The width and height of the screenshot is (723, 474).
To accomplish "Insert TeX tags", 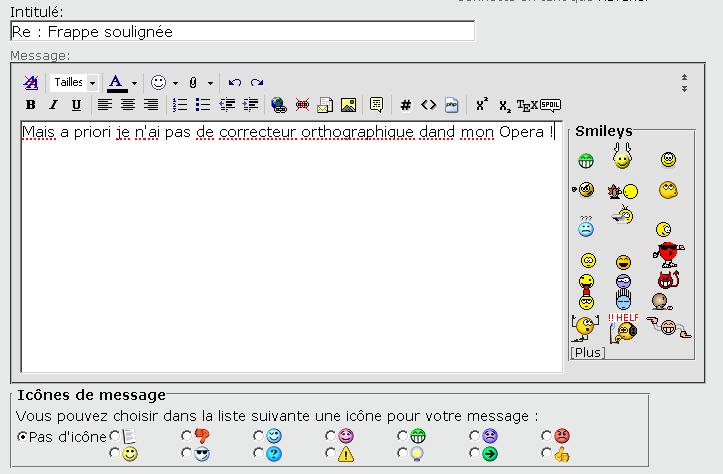I will (x=527, y=106).
